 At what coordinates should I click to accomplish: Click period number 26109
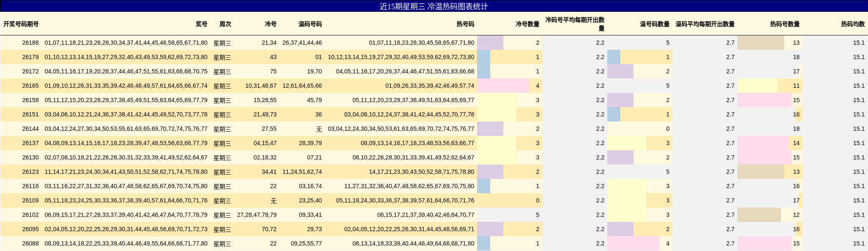click(30, 200)
